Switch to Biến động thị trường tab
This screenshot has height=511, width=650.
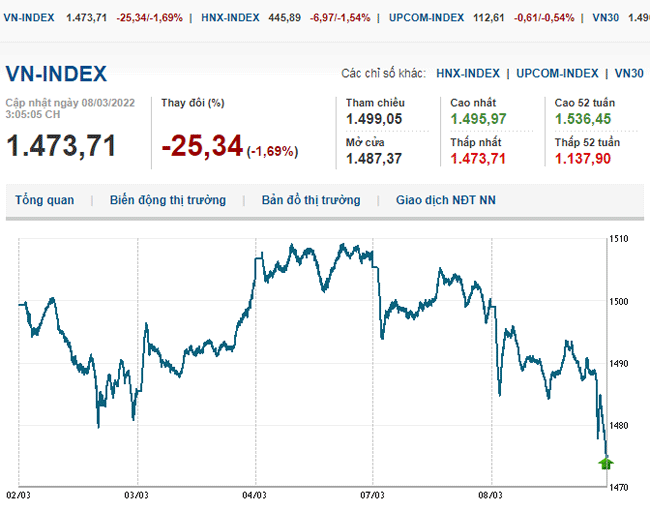pyautogui.click(x=168, y=200)
